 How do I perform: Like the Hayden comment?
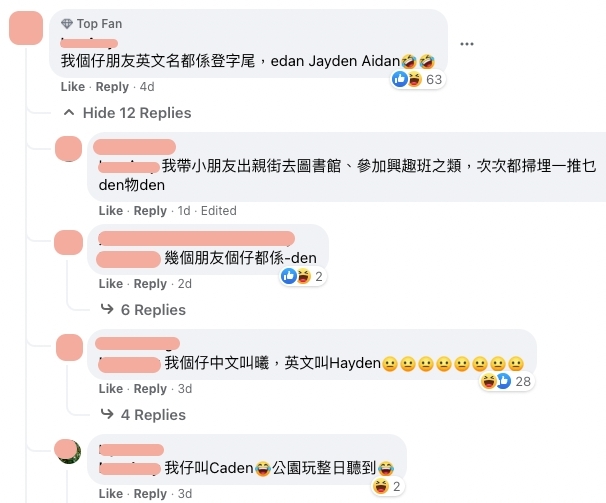coord(111,389)
